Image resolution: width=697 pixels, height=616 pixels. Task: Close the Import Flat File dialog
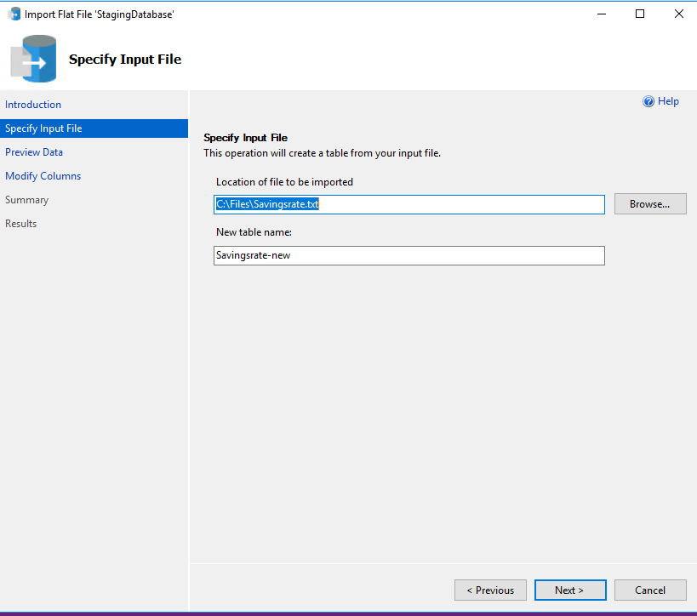point(679,14)
